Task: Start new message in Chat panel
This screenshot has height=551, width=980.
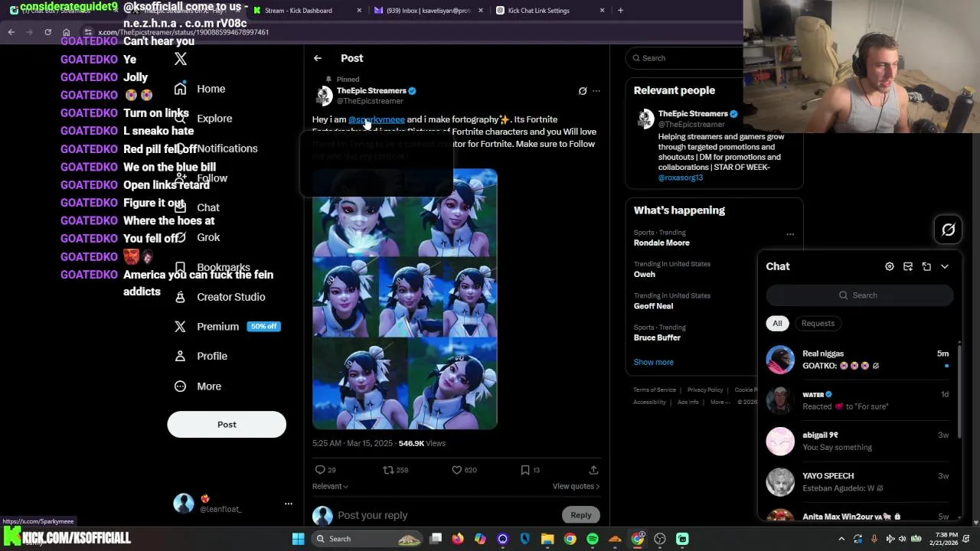Action: tap(908, 266)
